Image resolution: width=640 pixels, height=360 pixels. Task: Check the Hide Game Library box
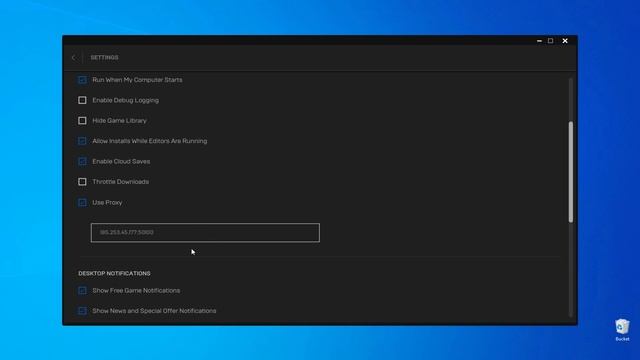(82, 120)
